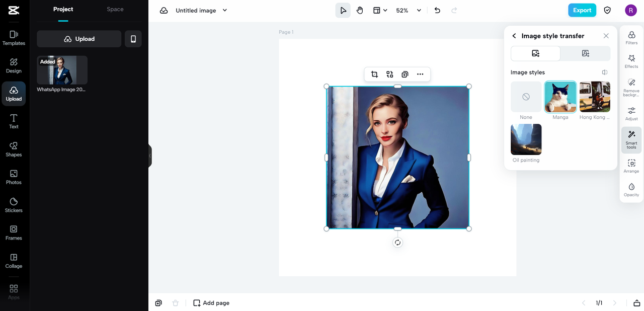Click the woman image on canvas
This screenshot has width=644, height=311.
click(x=397, y=158)
